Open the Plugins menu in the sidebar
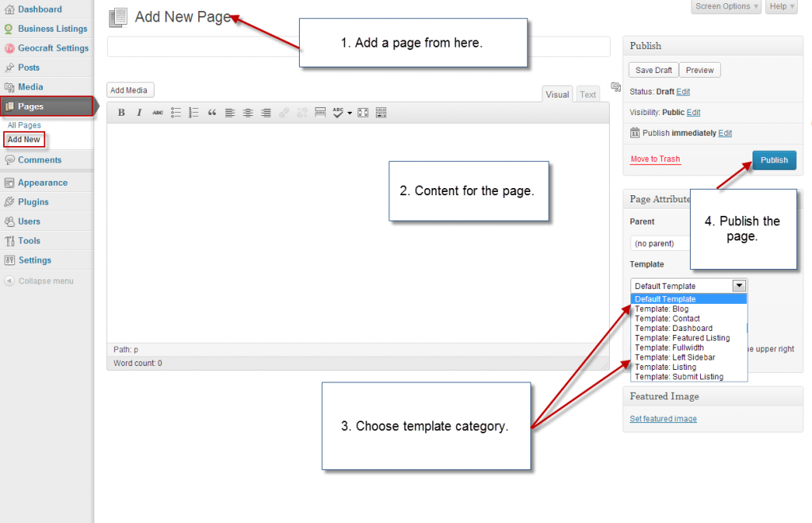This screenshot has width=812, height=523. click(33, 202)
